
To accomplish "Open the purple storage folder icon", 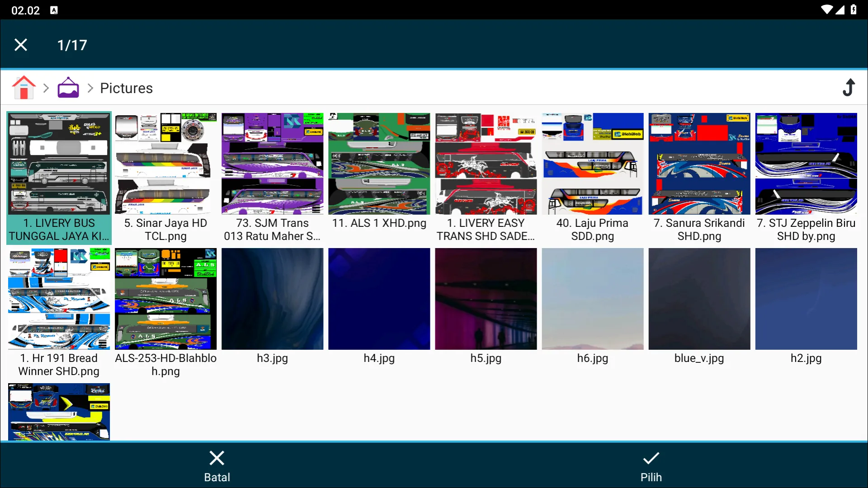I will point(68,88).
